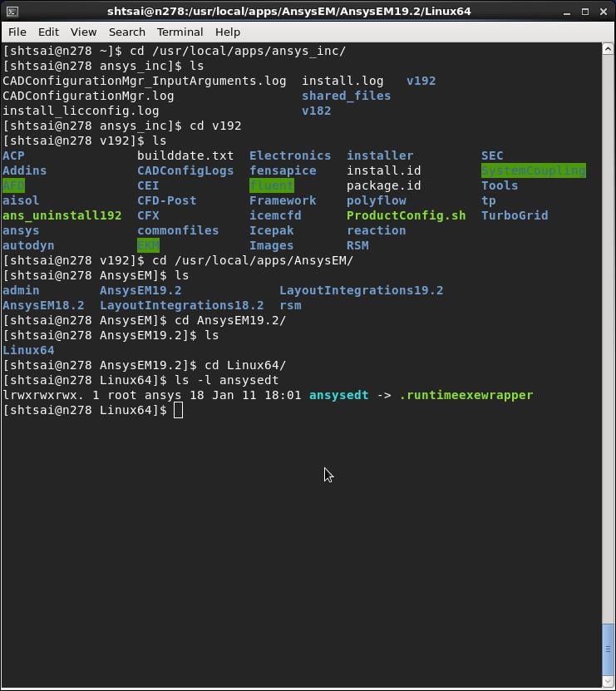Click the TurboGrid directory entry

pos(515,215)
